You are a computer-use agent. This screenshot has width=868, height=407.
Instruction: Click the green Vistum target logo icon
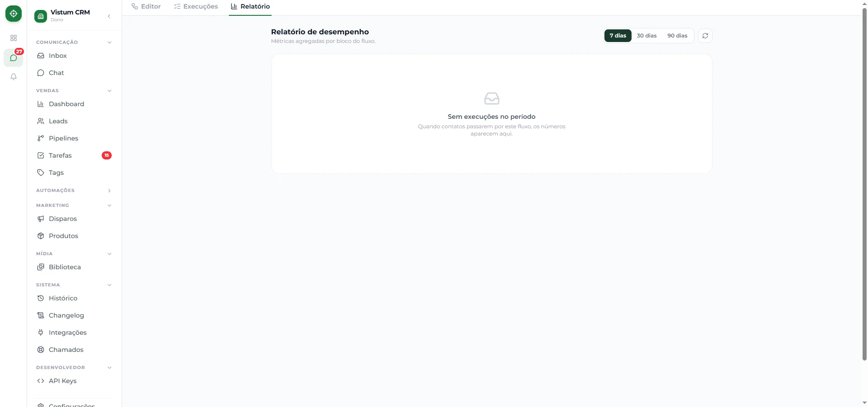coord(14,14)
